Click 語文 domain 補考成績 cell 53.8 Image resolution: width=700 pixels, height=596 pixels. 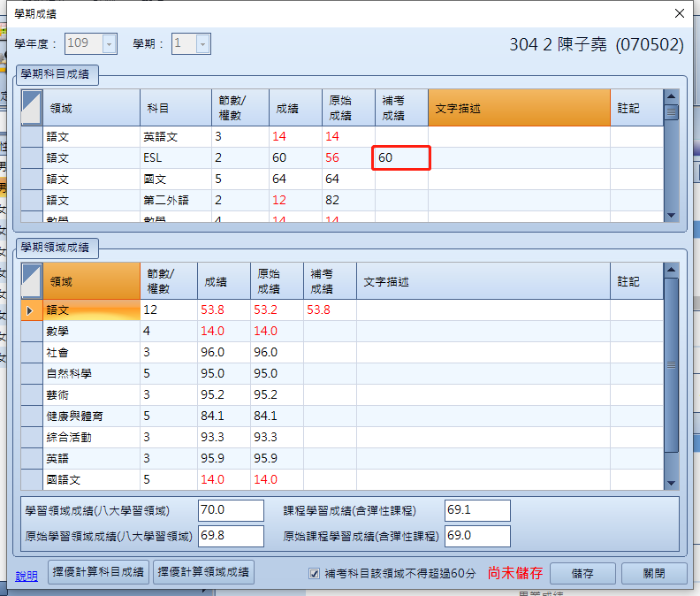tap(330, 310)
